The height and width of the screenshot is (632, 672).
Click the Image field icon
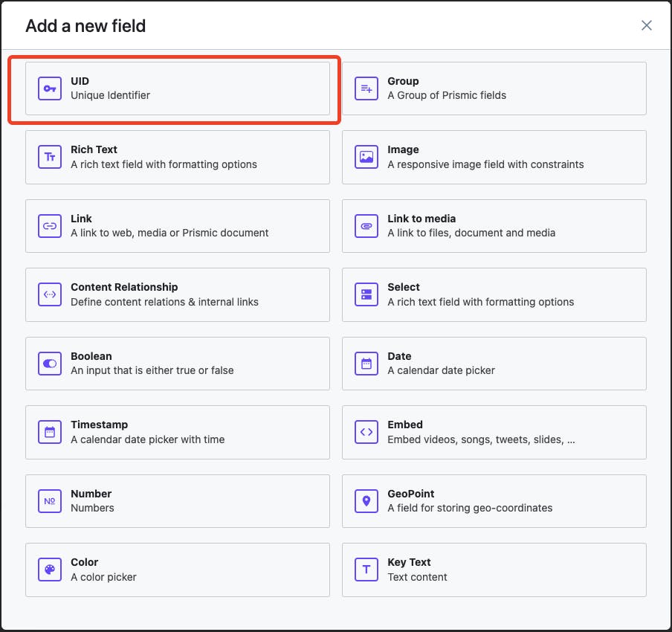click(366, 157)
